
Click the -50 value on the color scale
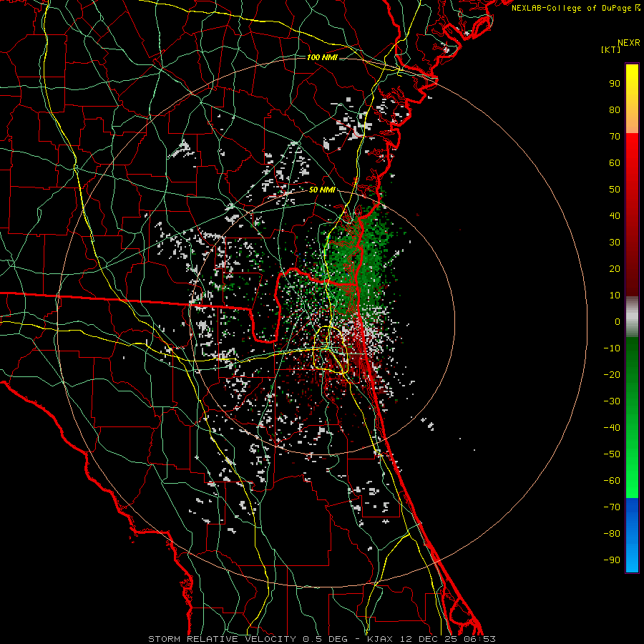pos(612,454)
